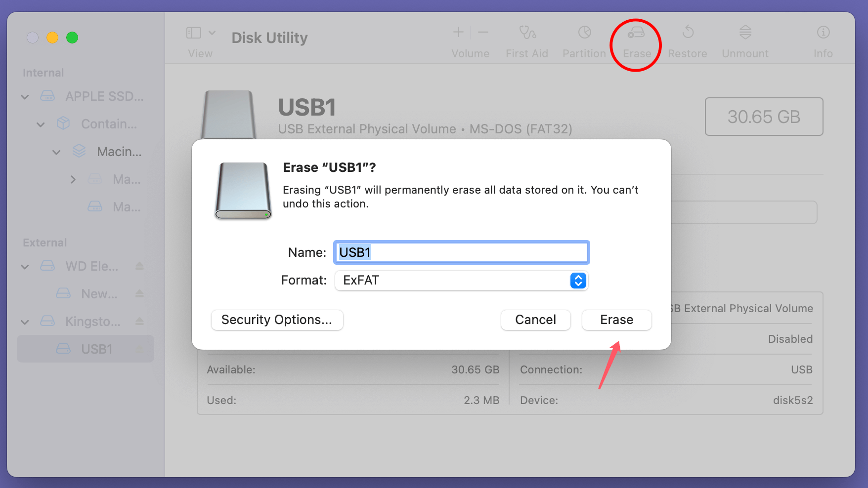Screen dimensions: 868x488
Task: Select the Remove Volume minus icon
Action: pos(483,32)
